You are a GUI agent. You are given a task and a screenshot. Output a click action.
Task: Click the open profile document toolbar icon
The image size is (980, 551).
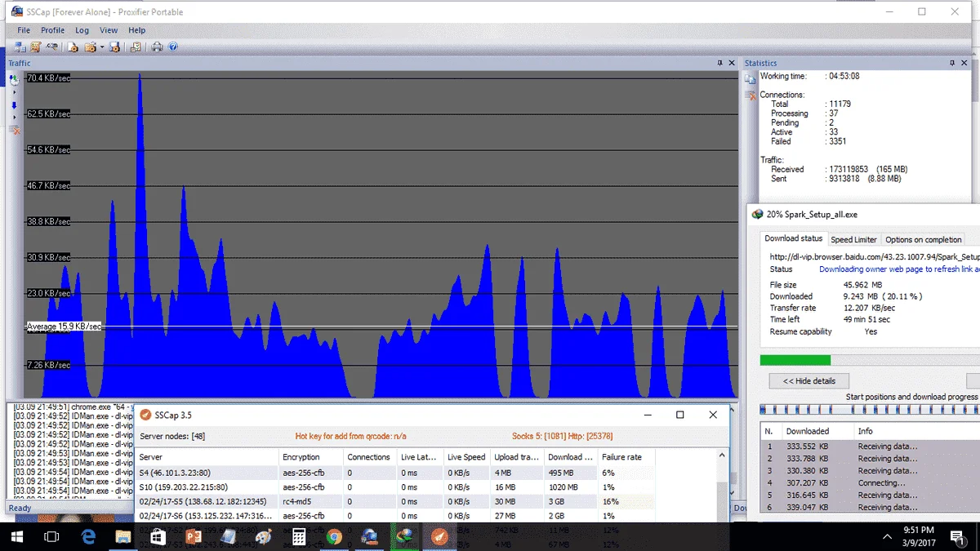(x=73, y=47)
